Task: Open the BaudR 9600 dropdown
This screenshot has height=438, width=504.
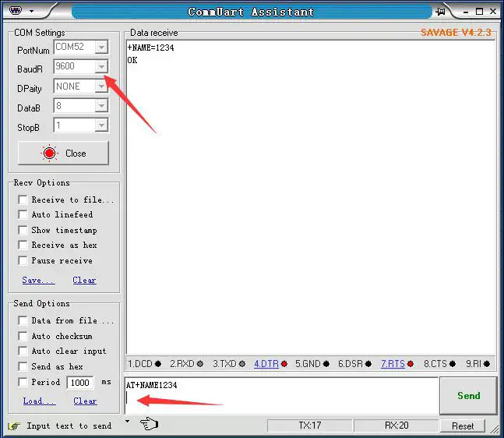Action: [x=101, y=66]
